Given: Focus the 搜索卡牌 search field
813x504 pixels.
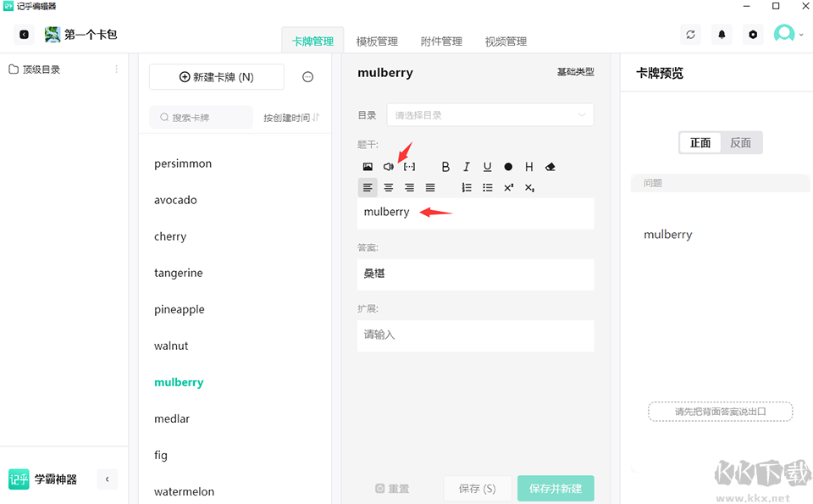Looking at the screenshot, I should (x=202, y=118).
